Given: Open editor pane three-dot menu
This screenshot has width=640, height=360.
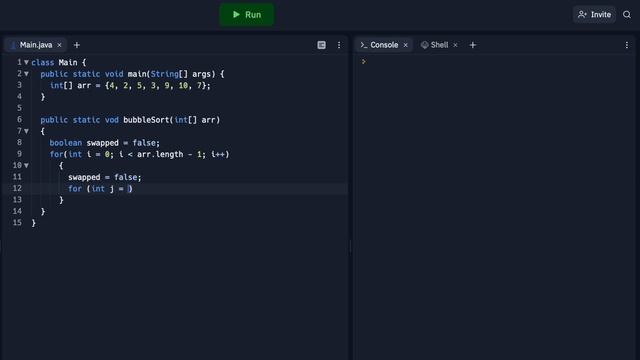Looking at the screenshot, I should tap(339, 45).
